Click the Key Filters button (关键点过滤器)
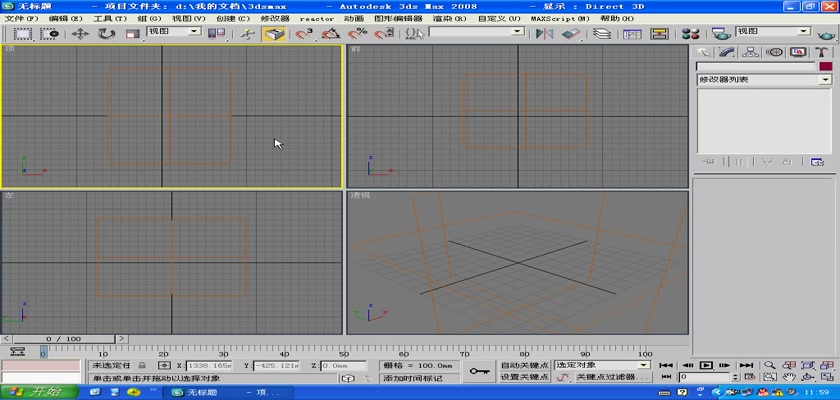The height and width of the screenshot is (400, 840). tap(612, 377)
